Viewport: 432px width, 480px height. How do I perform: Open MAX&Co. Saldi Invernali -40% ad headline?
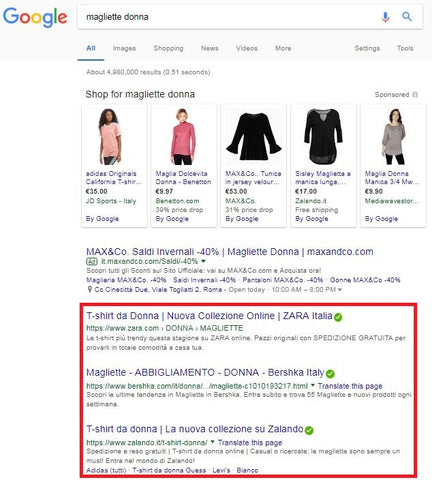230,252
